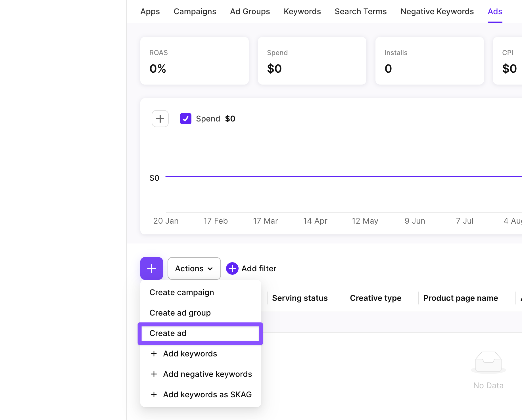Click the purple plus create button
Viewport: 522px width, 420px height.
(x=151, y=268)
